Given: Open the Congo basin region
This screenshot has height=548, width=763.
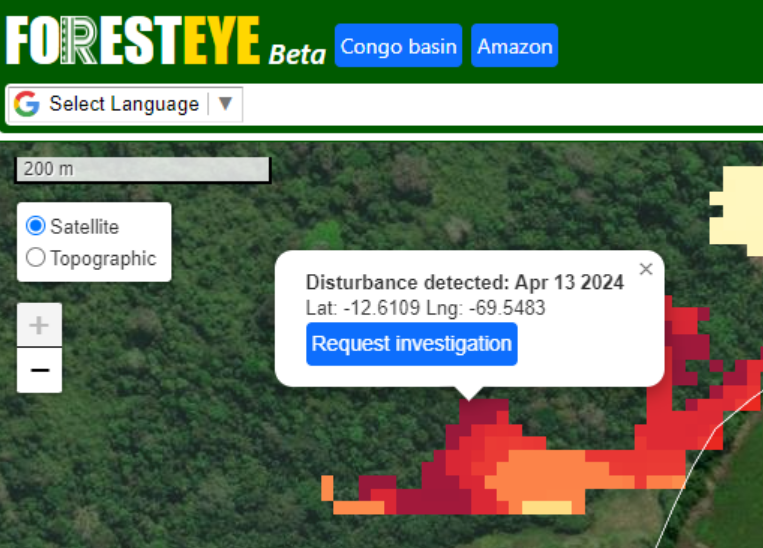Looking at the screenshot, I should (398, 46).
